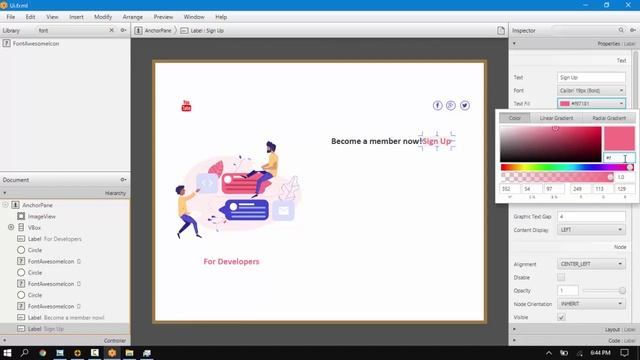Toggle the Disable checkbox

561,278
